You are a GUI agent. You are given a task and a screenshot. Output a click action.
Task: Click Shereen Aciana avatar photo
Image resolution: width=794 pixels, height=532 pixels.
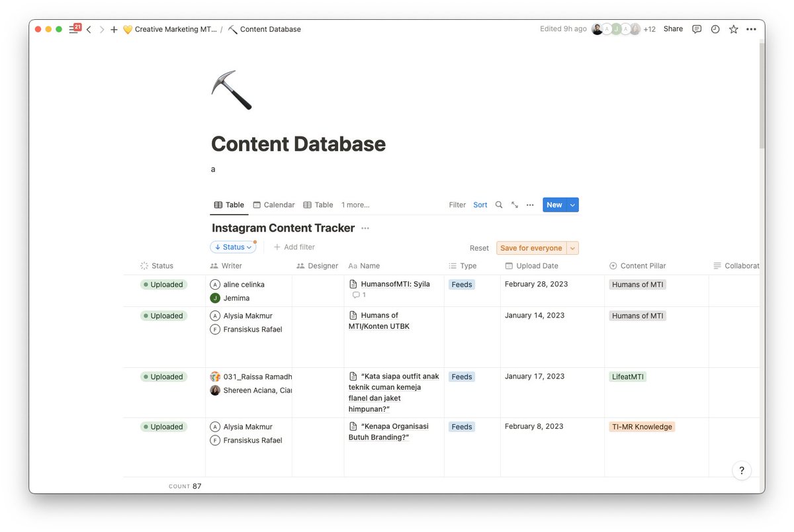coord(215,390)
